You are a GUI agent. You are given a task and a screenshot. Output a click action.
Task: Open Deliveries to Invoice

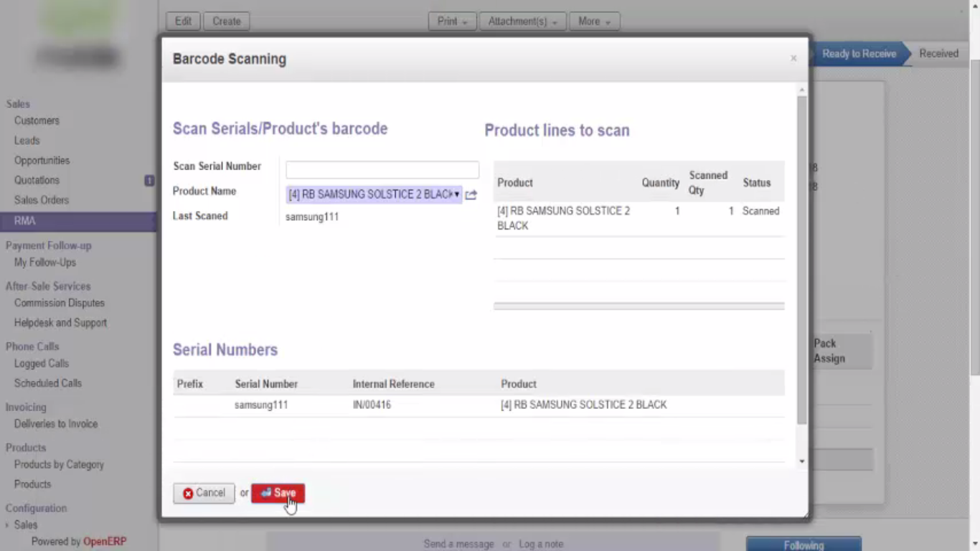point(56,424)
